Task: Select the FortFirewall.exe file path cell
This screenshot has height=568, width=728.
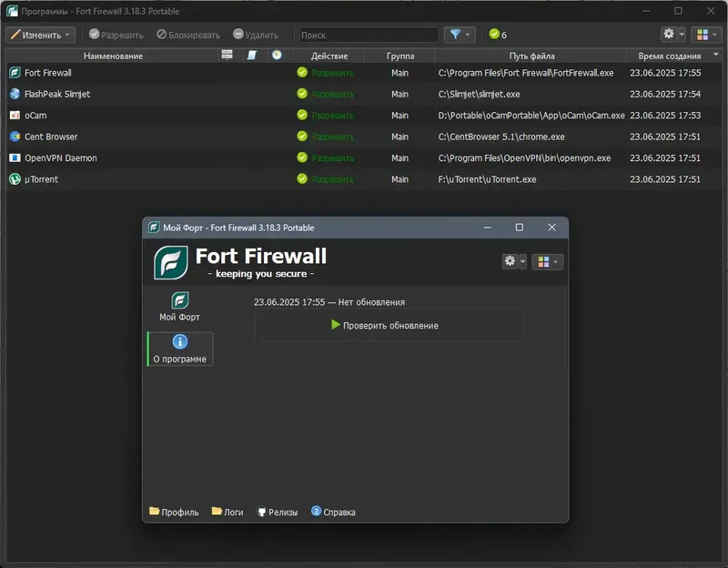Action: coord(526,73)
